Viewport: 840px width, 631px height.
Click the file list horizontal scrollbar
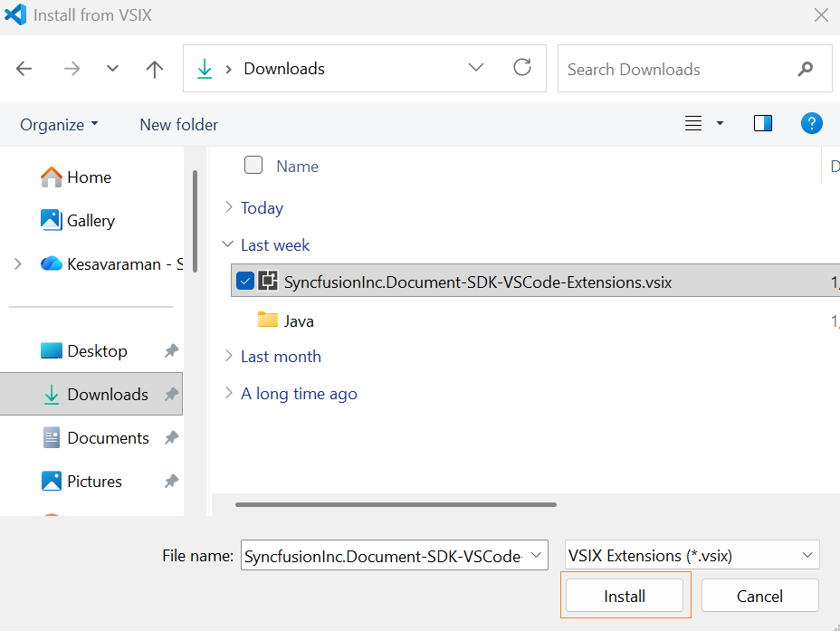tap(396, 504)
